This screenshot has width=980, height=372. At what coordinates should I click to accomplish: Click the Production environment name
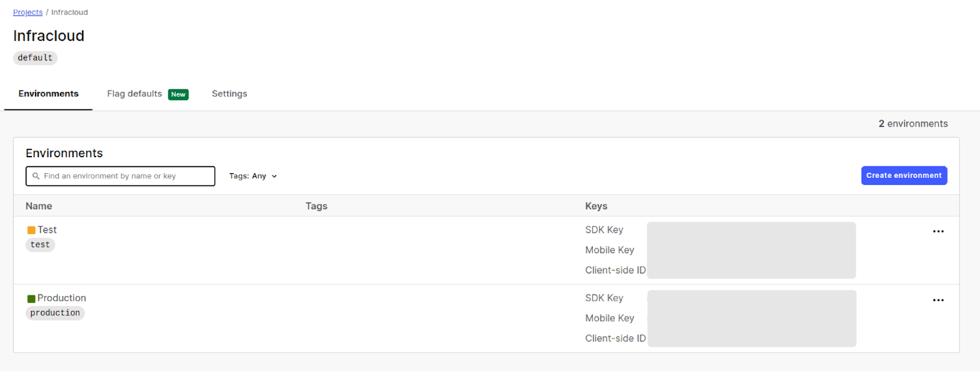pyautogui.click(x=62, y=298)
